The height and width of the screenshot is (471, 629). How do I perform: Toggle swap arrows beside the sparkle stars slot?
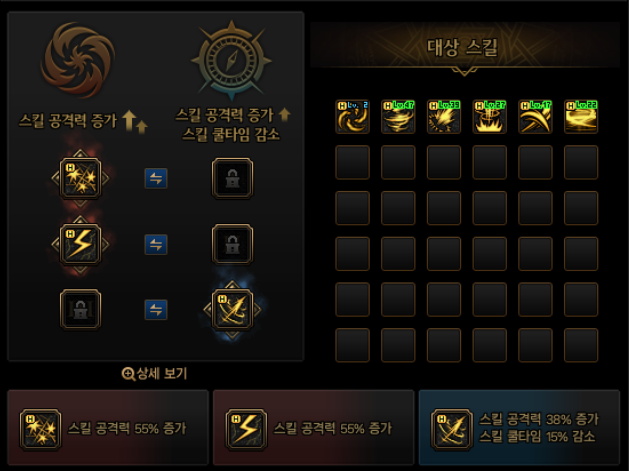pyautogui.click(x=156, y=178)
